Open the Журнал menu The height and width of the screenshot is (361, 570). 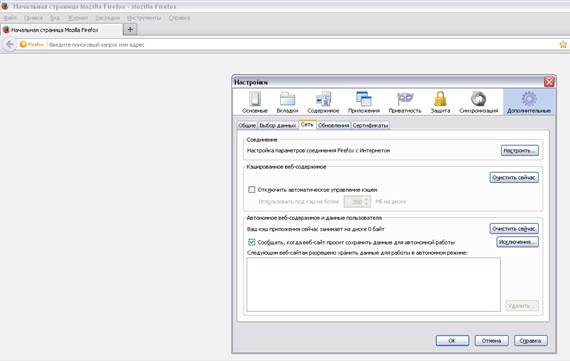tap(78, 18)
